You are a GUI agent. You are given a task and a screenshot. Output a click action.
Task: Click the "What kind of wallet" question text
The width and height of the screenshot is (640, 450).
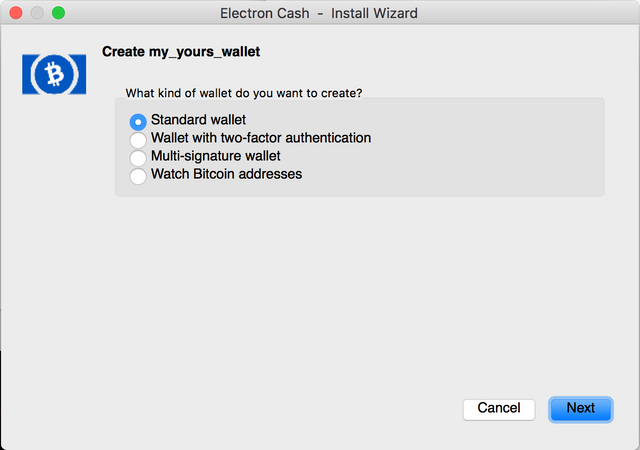243,92
